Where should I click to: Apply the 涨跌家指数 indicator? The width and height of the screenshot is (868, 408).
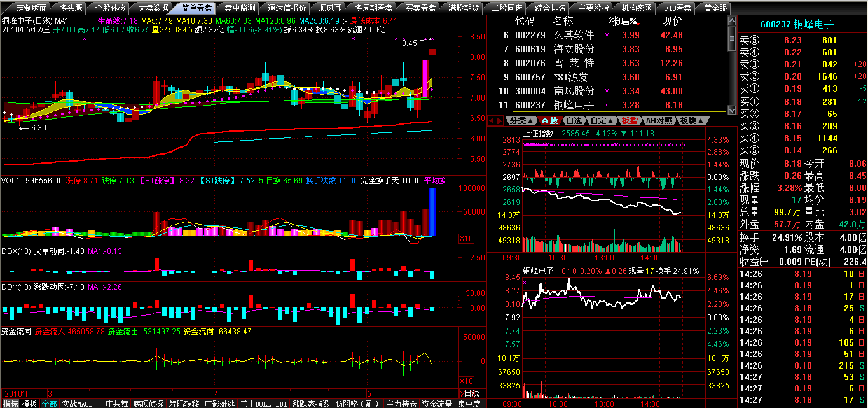tap(312, 404)
